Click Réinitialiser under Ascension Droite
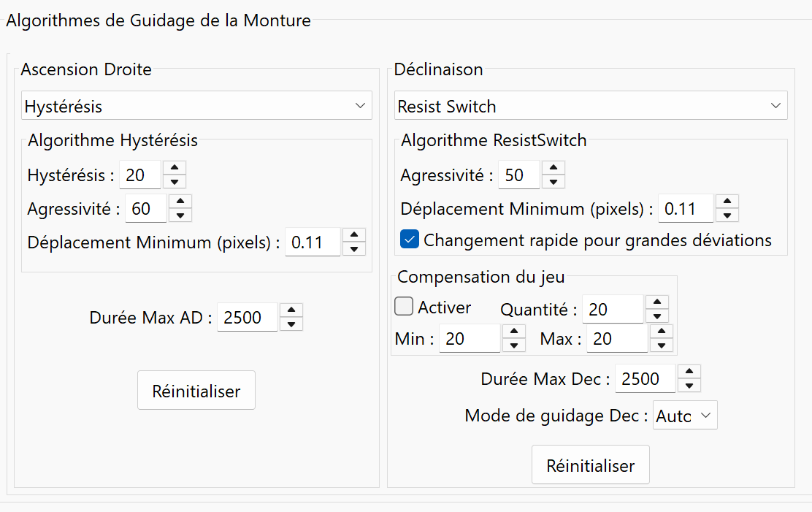 pos(196,391)
